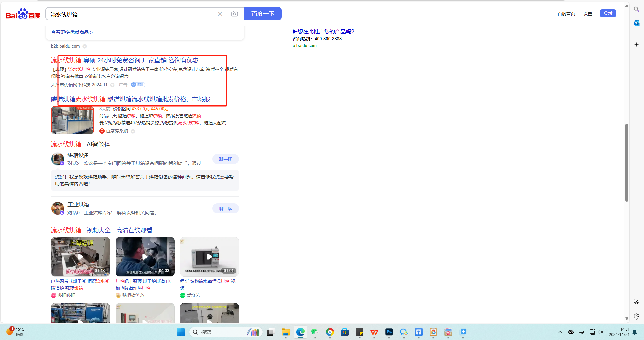Open the Edge sidebar search icon

click(x=636, y=9)
